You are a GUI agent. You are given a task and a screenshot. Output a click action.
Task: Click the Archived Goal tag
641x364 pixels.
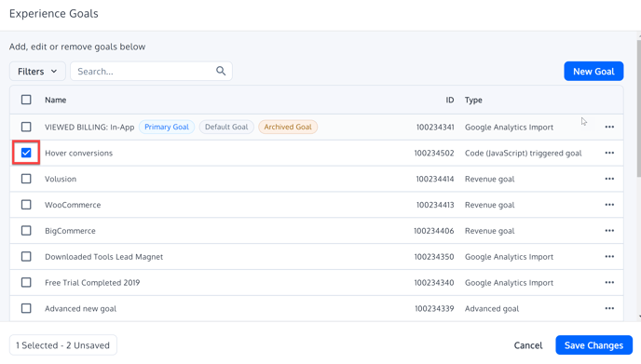click(x=288, y=127)
